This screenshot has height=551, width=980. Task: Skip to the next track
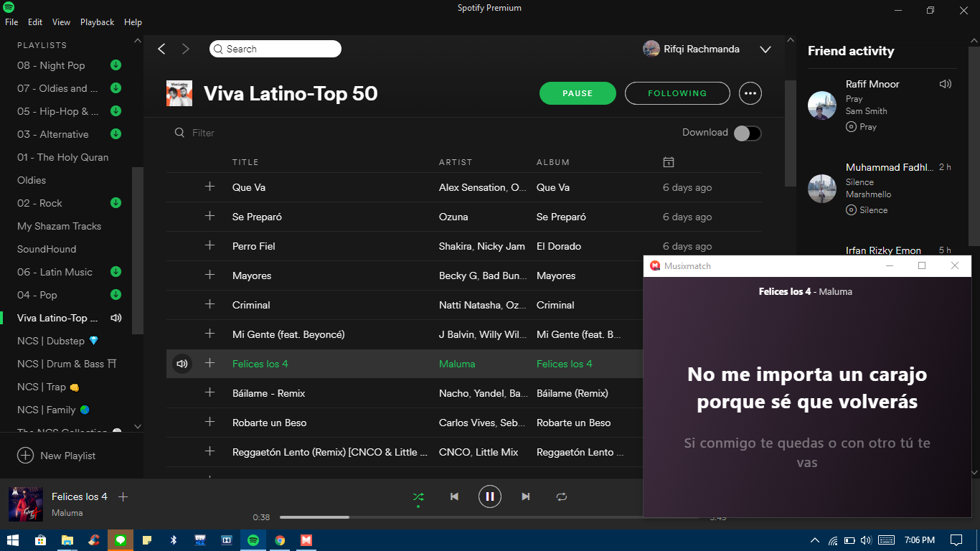(x=526, y=496)
